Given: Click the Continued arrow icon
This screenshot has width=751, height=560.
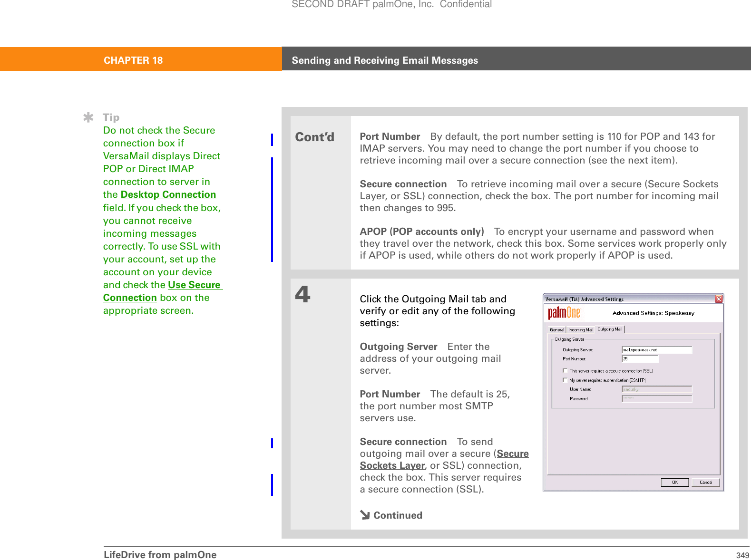Looking at the screenshot, I should point(365,515).
